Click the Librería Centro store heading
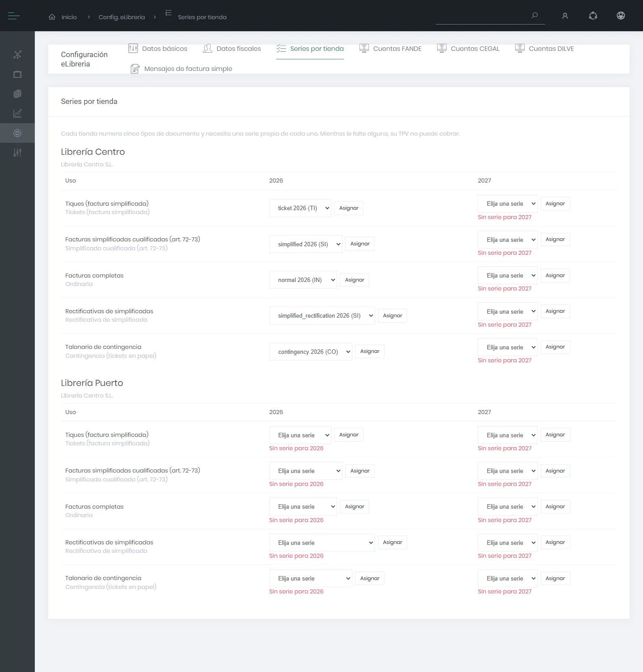 tap(93, 152)
